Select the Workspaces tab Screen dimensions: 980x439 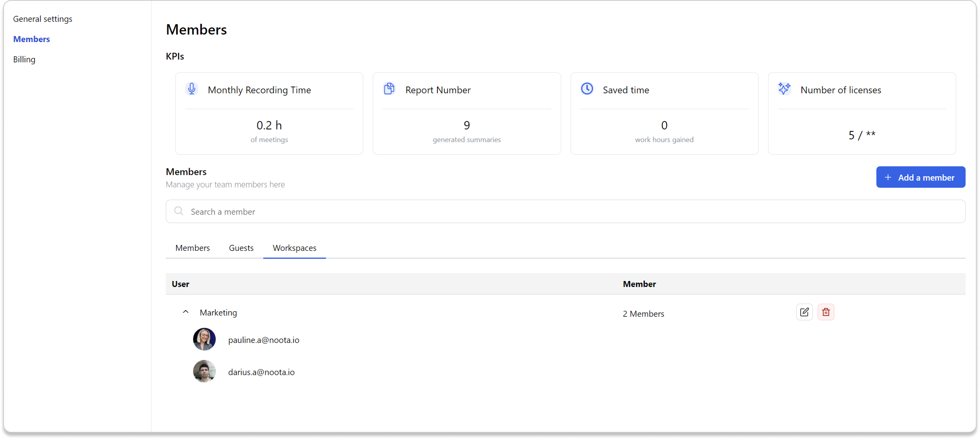(x=295, y=248)
